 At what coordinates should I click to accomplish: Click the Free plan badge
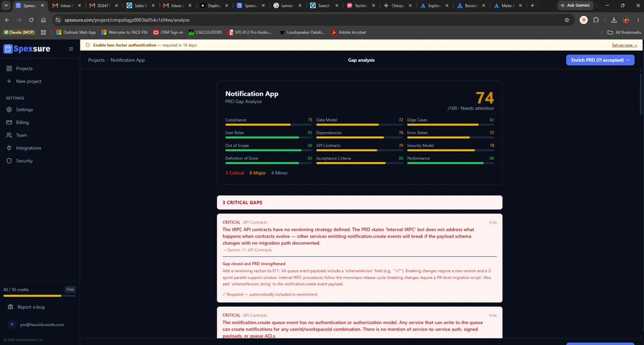(70, 289)
